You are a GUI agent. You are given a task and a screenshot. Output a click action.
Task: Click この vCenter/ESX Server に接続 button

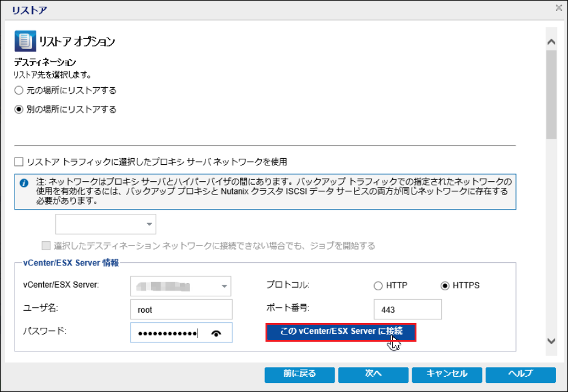pyautogui.click(x=341, y=331)
